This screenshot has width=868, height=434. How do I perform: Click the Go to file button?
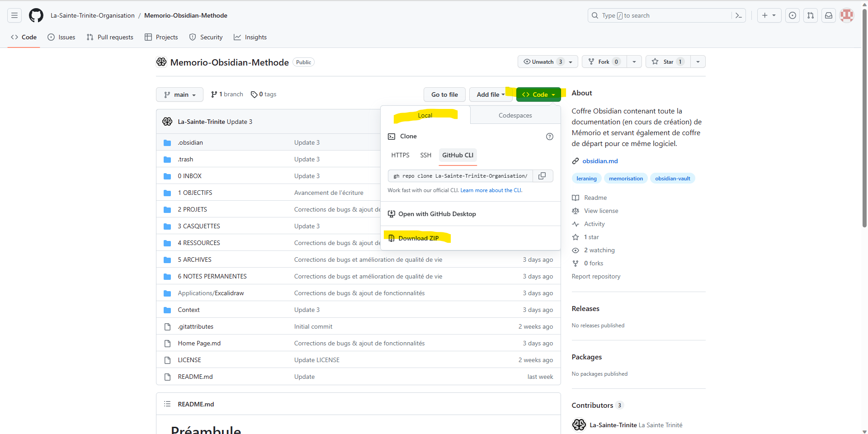click(445, 94)
